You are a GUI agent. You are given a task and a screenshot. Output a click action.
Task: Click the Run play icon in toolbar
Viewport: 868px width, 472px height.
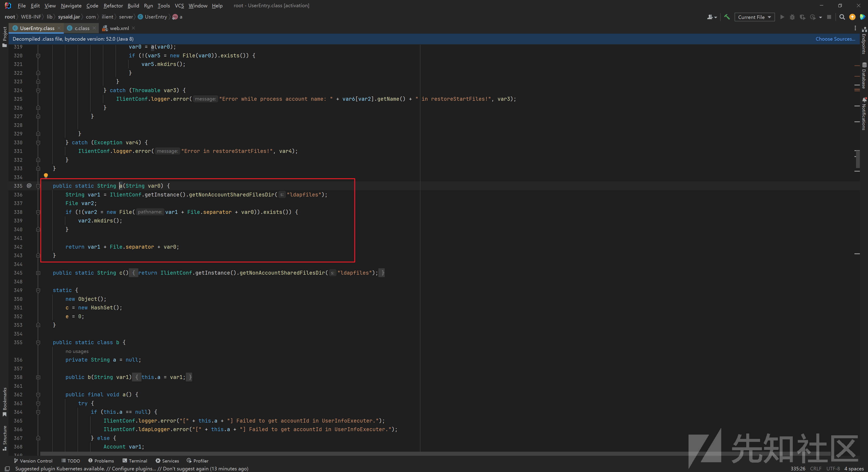(782, 17)
